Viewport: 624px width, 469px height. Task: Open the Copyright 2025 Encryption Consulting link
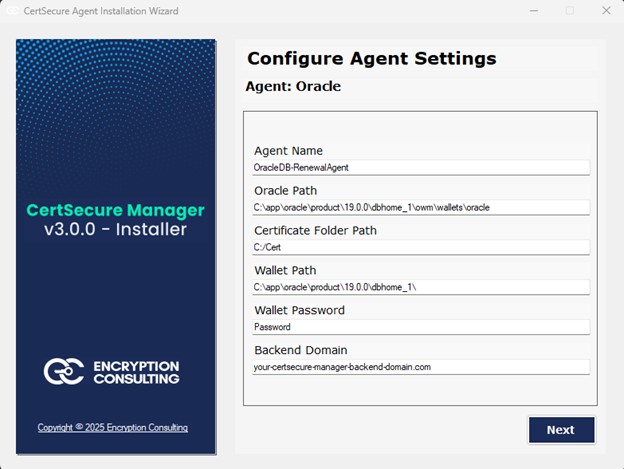click(x=113, y=428)
